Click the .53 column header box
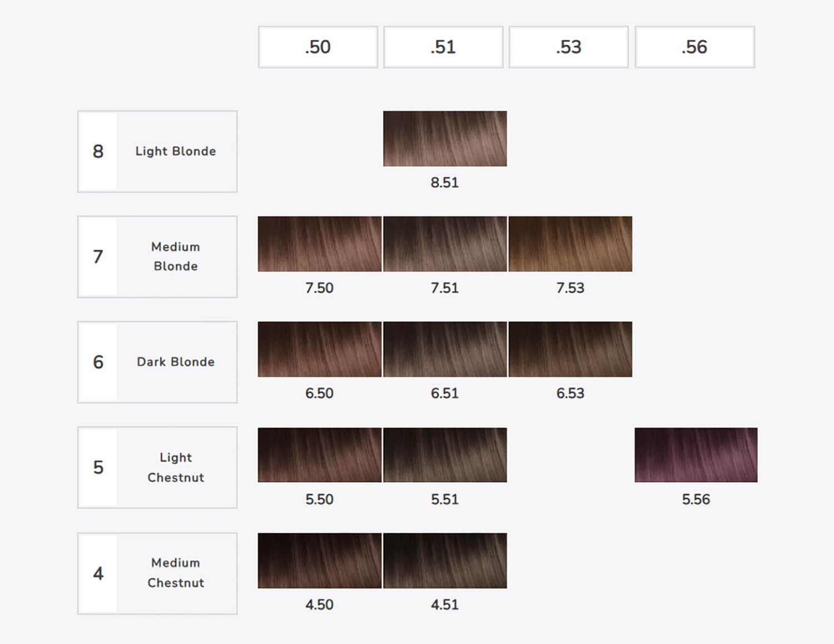834x644 pixels. tap(568, 47)
